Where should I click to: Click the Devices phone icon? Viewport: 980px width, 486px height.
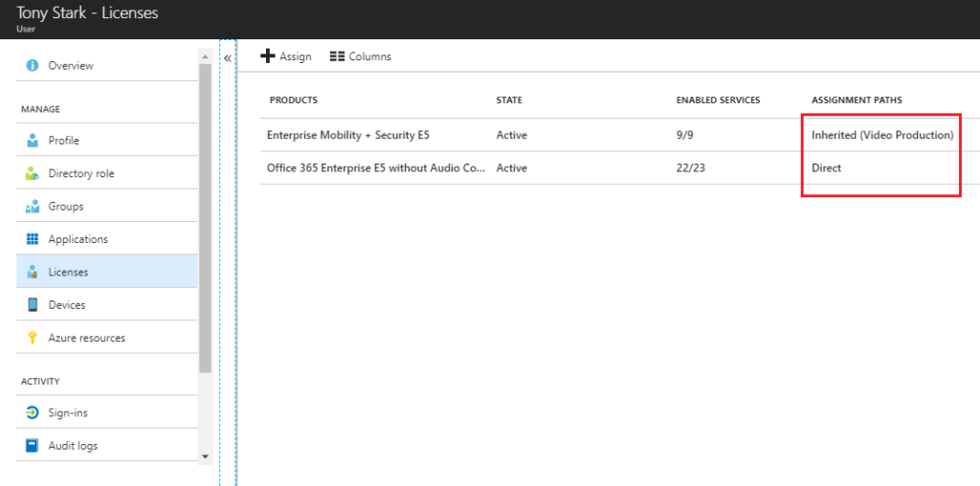[x=33, y=305]
